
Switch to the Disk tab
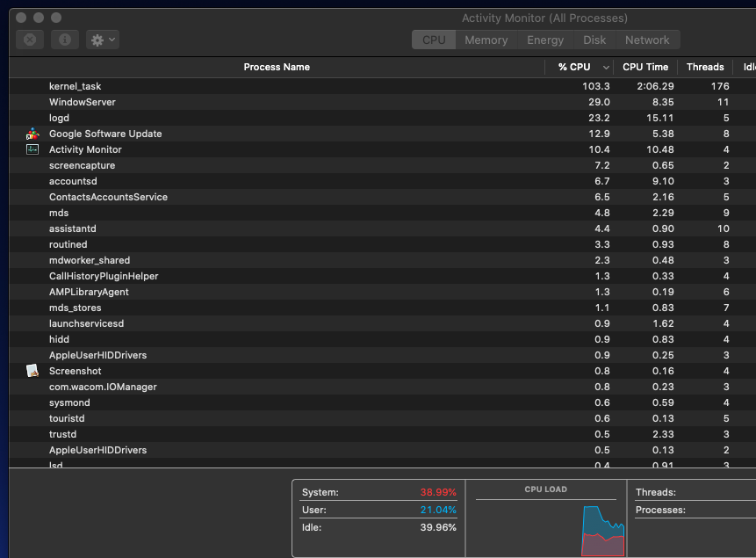(594, 40)
